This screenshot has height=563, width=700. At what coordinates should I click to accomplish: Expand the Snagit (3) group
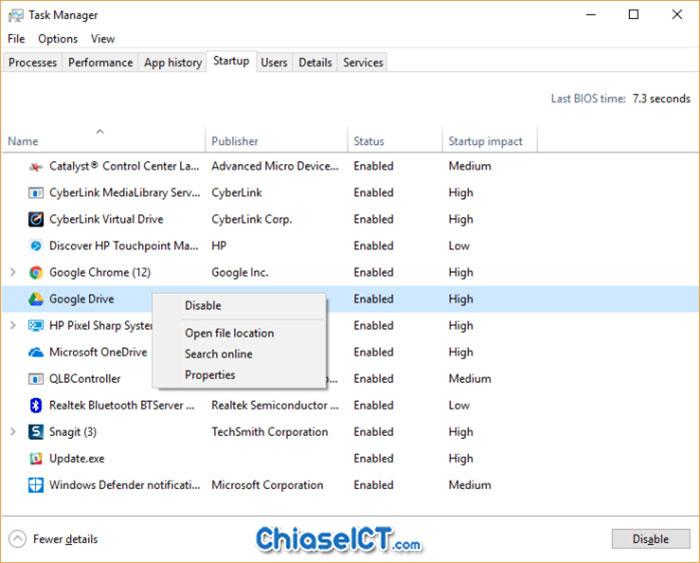[13, 432]
